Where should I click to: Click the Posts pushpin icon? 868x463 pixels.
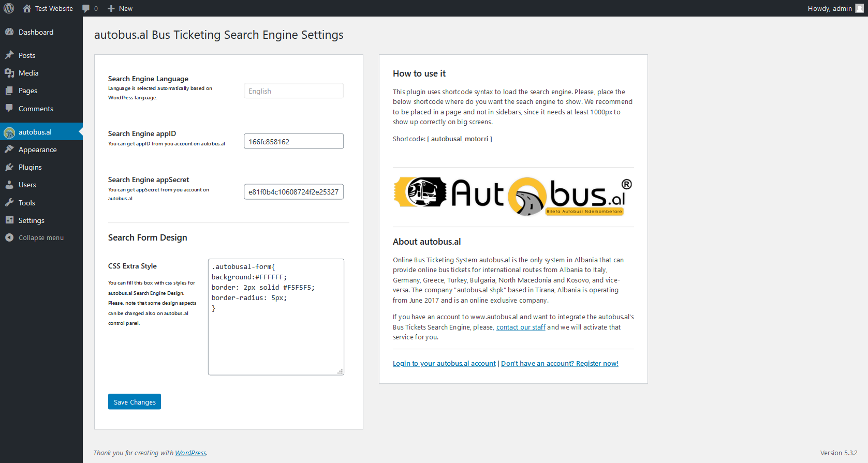[x=9, y=55]
